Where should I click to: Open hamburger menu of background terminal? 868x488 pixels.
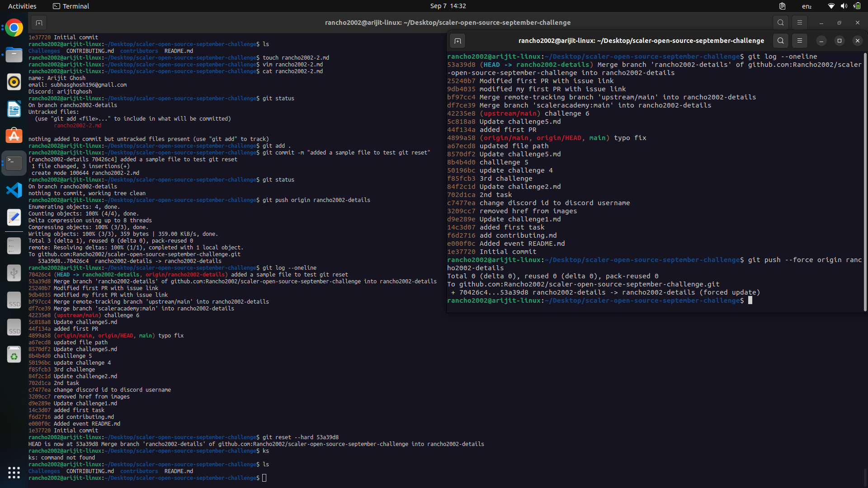click(799, 23)
